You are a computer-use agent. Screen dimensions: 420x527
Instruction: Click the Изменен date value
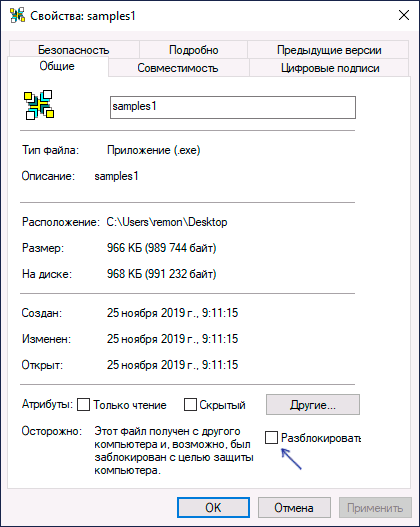[x=172, y=339]
